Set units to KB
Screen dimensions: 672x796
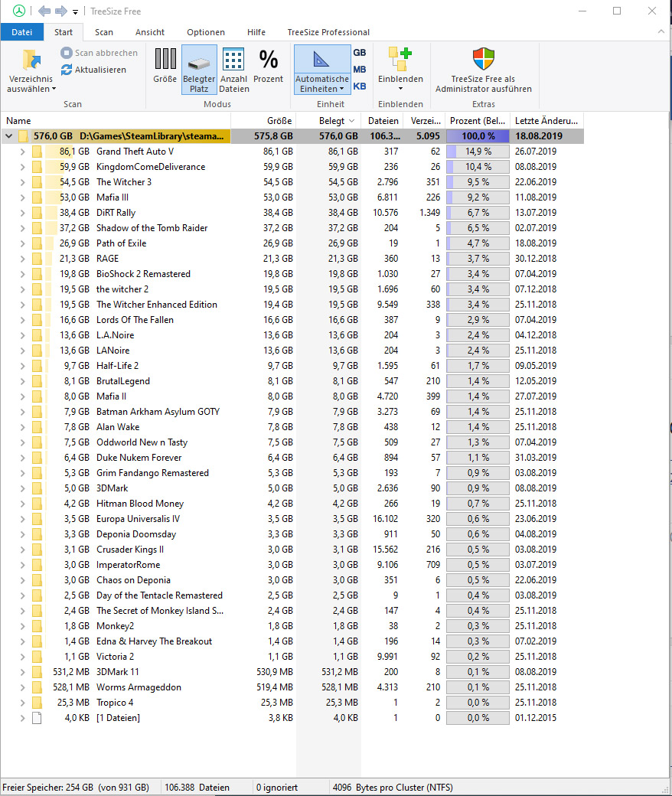coord(360,86)
